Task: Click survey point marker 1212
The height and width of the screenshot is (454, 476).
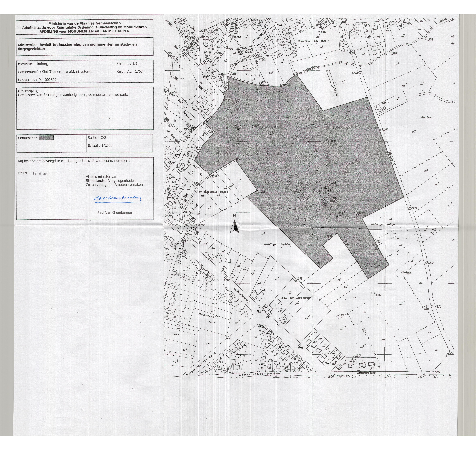Action: [x=226, y=277]
